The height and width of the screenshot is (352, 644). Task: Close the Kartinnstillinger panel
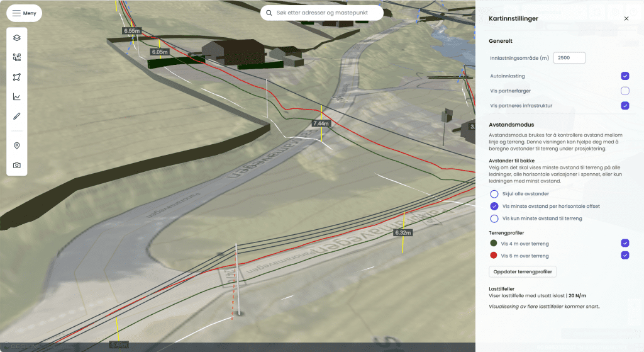[626, 19]
